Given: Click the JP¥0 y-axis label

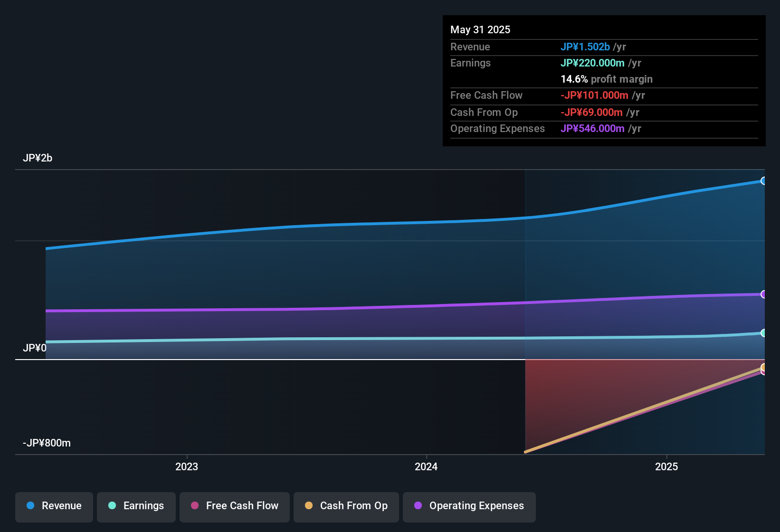Looking at the screenshot, I should (35, 348).
